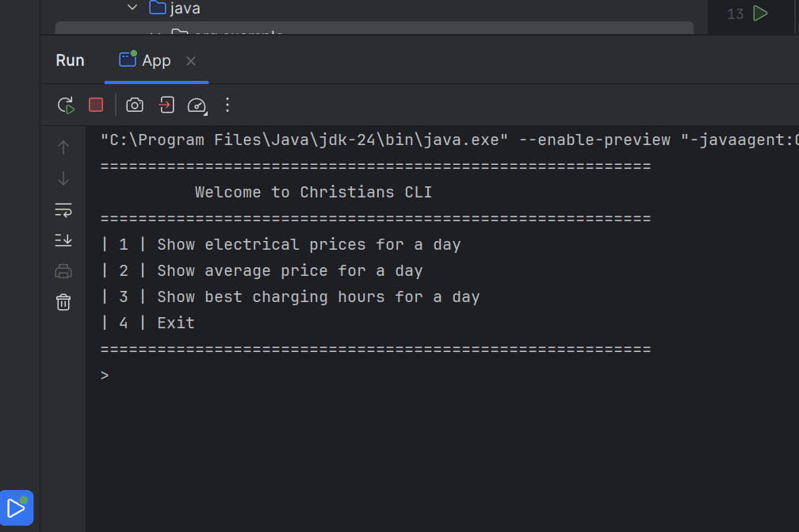Select the java folder in tree

coord(185,9)
